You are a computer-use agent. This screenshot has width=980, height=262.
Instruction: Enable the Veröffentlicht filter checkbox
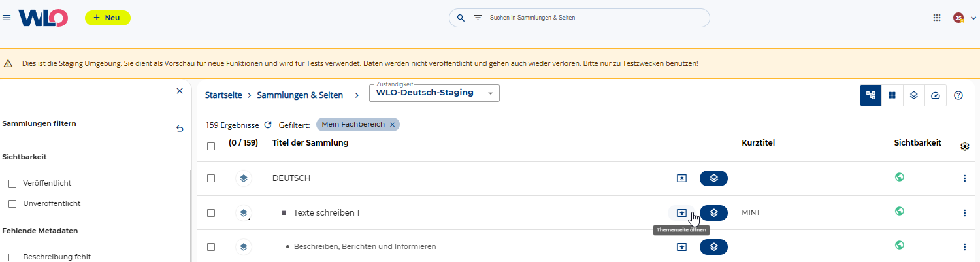coord(12,184)
